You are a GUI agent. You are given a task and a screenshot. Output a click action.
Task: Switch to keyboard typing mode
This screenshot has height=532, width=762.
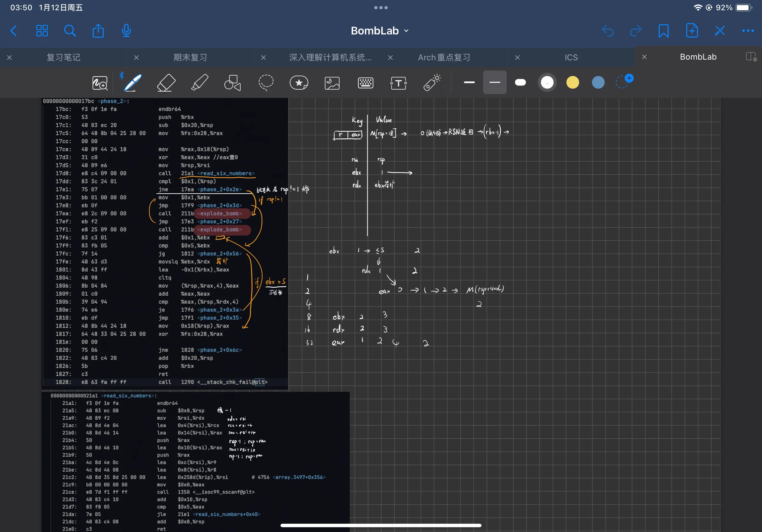365,83
